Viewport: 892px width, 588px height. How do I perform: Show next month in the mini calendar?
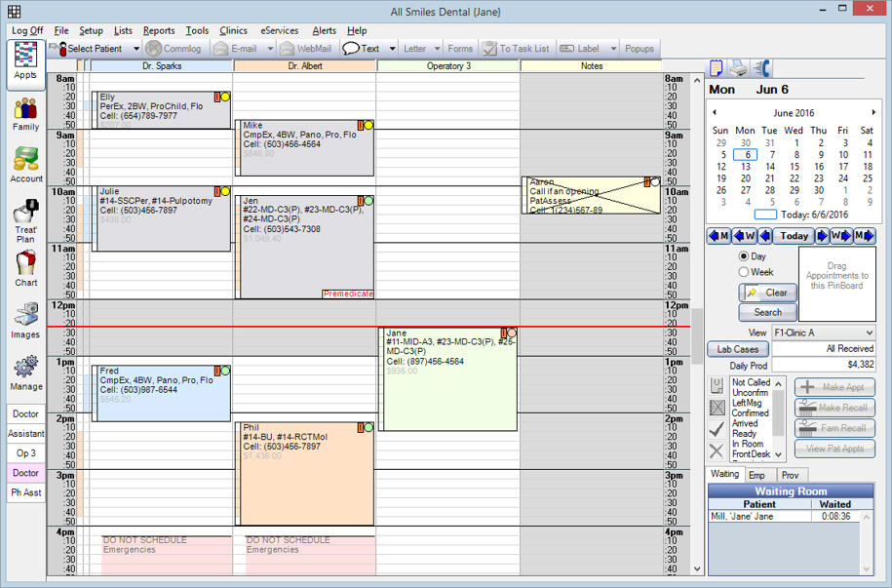point(873,112)
